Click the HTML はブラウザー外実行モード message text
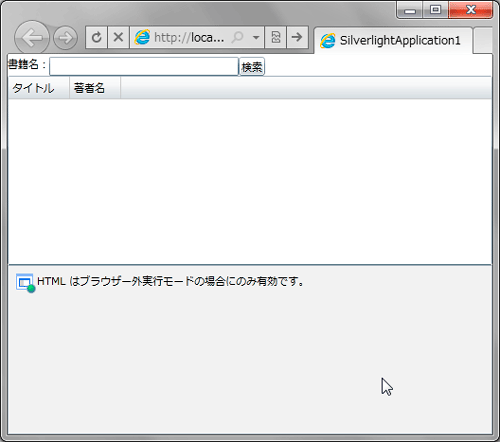 pyautogui.click(x=170, y=281)
